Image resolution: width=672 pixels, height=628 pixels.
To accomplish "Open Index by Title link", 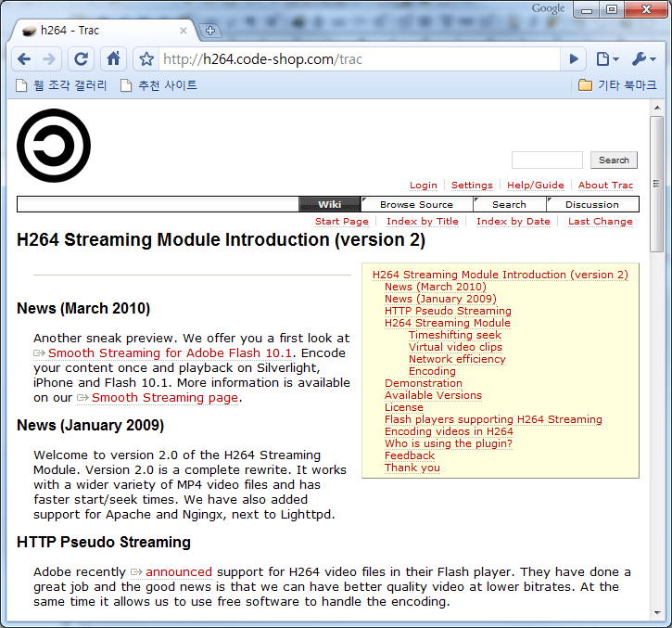I will [x=422, y=222].
